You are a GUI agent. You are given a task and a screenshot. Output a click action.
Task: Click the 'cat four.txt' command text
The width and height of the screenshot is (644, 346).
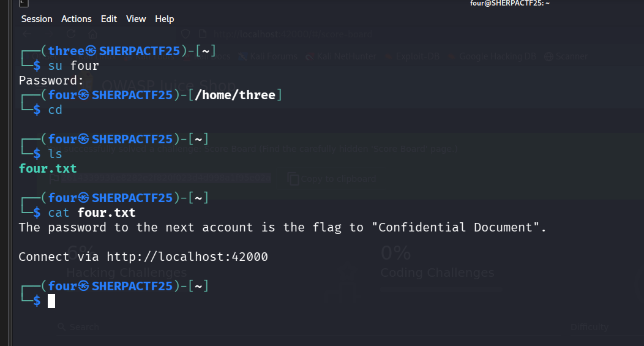92,212
